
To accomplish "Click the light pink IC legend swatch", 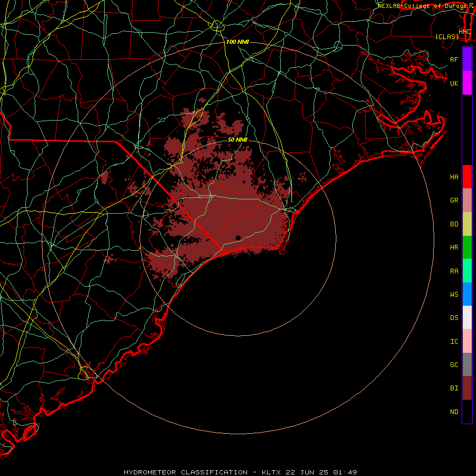I will pos(467,341).
